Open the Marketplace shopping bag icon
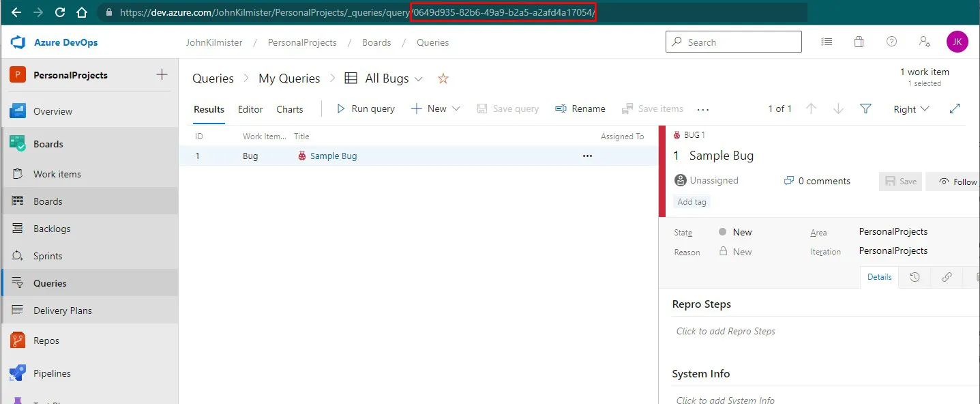This screenshot has height=404, width=980. point(859,42)
